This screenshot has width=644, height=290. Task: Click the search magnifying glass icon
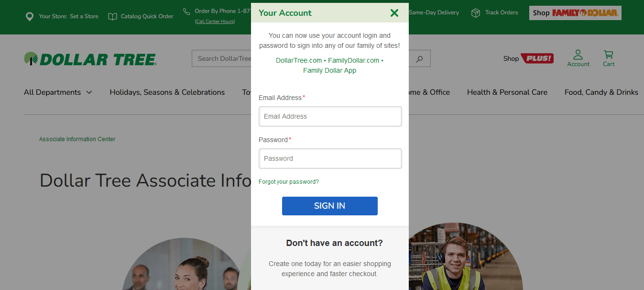coord(419,59)
